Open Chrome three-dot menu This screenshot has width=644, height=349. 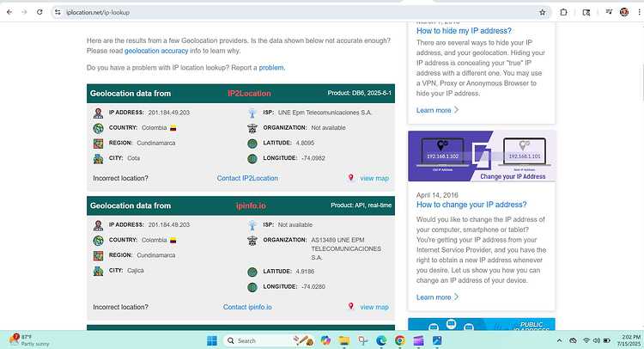(x=639, y=12)
